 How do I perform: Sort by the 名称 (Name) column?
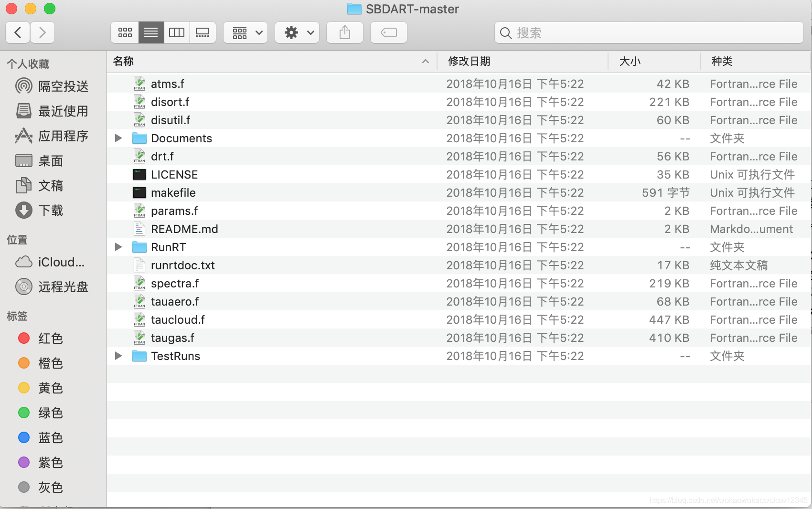point(272,61)
